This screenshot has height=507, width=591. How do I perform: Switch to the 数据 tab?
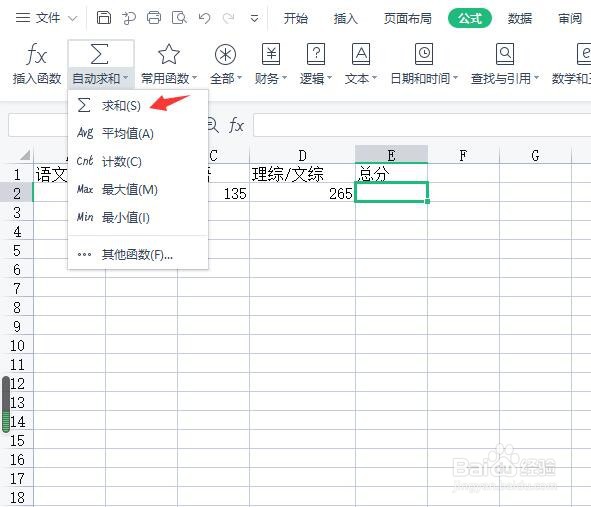coord(519,18)
